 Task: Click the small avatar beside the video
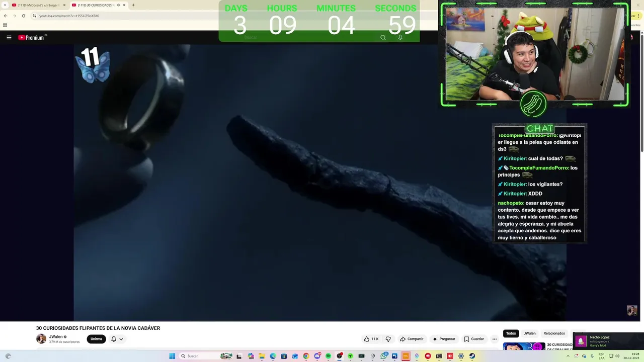632,310
